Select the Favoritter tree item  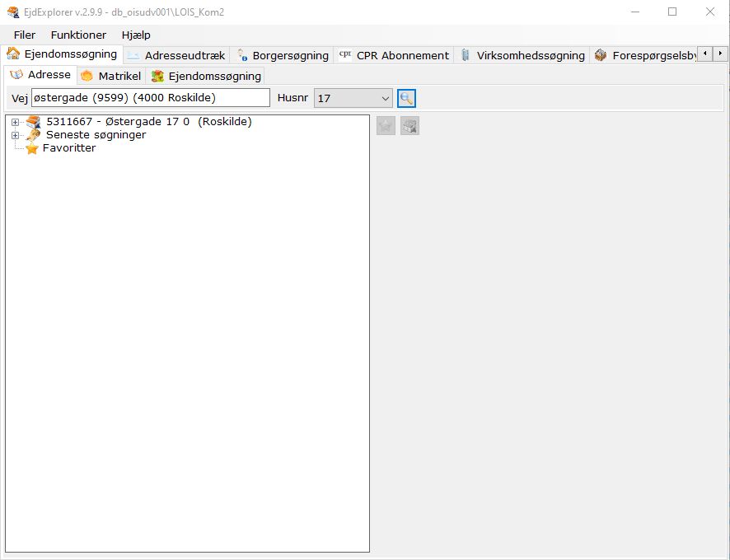pyautogui.click(x=69, y=148)
